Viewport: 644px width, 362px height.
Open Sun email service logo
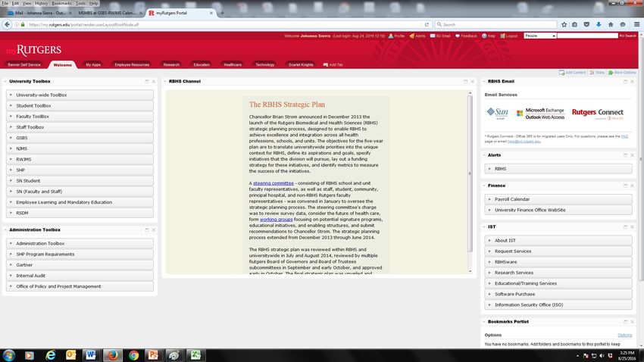click(x=497, y=113)
